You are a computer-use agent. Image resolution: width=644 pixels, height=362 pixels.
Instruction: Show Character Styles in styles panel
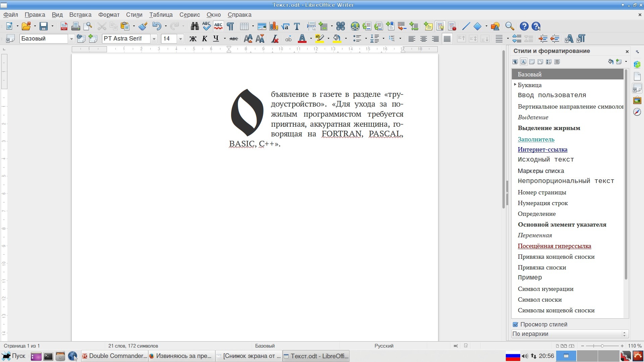[x=524, y=62]
